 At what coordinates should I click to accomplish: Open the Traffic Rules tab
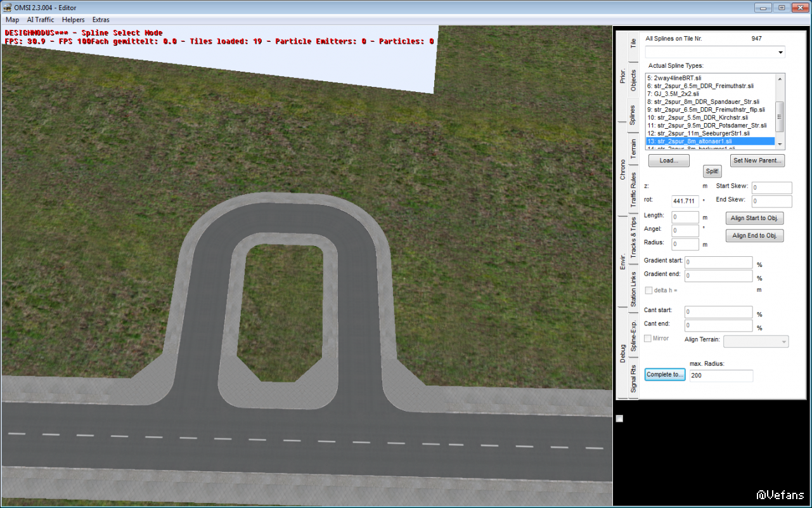[633, 190]
